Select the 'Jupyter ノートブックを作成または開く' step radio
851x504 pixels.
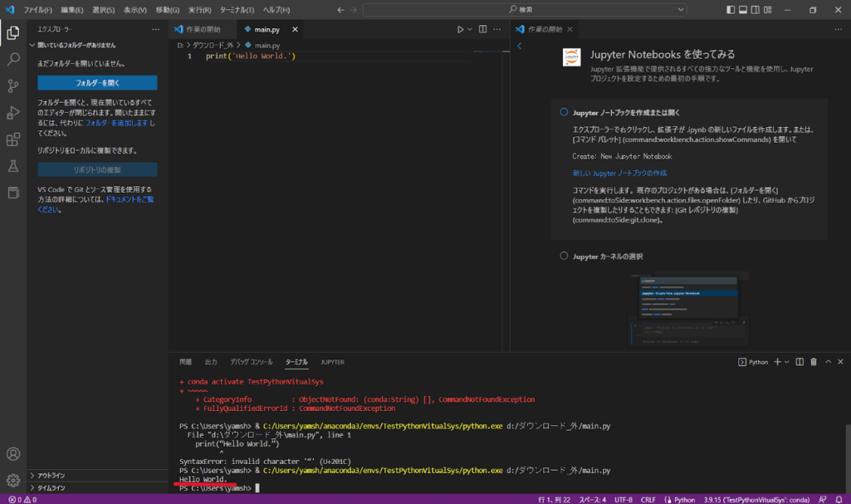point(565,112)
